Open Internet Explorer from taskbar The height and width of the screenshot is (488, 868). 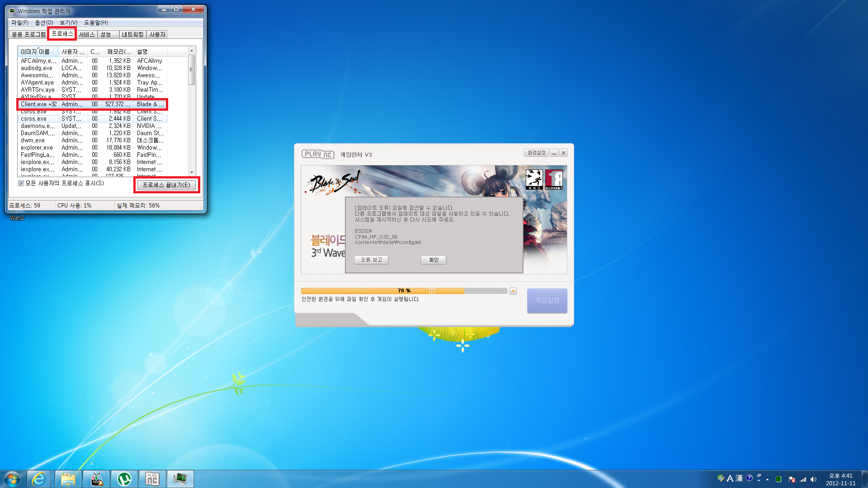click(39, 479)
